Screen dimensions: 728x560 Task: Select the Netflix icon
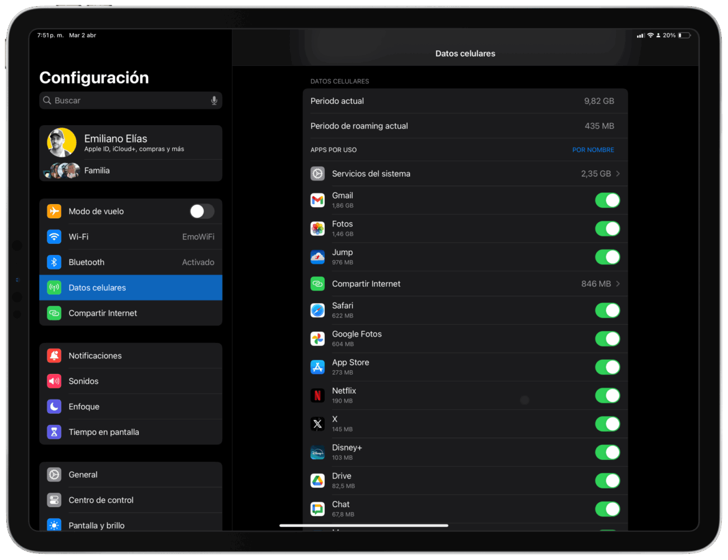coord(317,395)
